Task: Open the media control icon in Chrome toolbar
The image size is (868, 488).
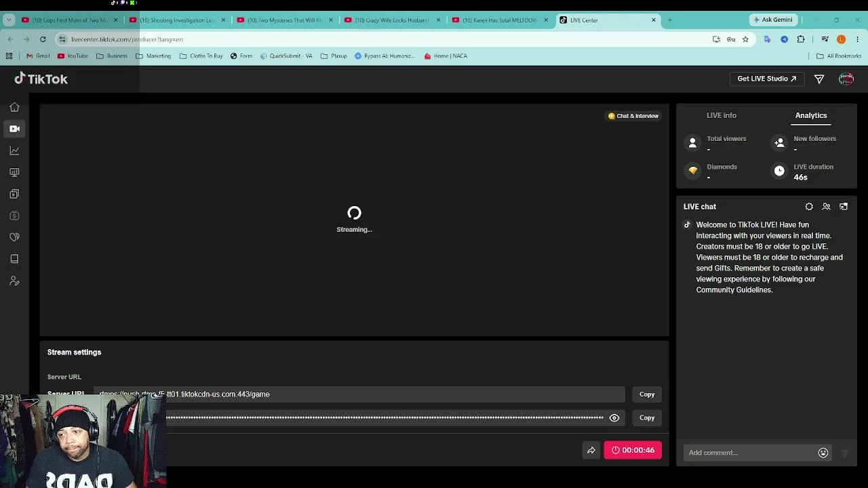Action: click(825, 39)
